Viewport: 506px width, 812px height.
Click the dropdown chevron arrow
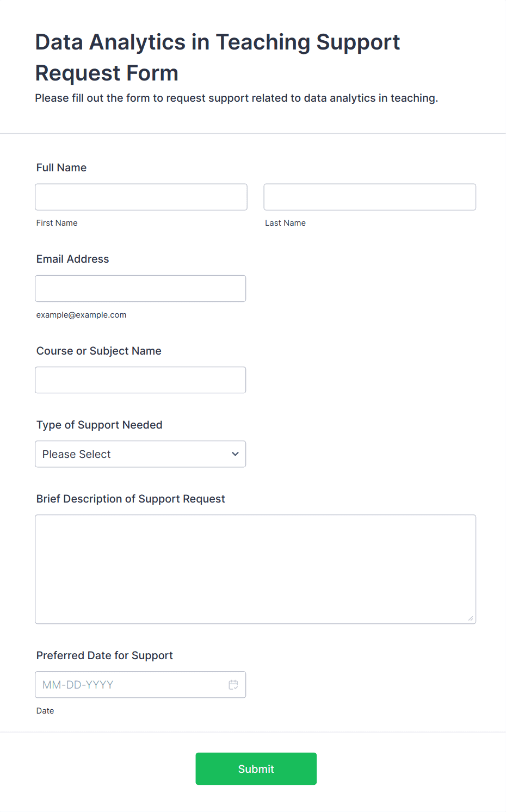(x=235, y=454)
